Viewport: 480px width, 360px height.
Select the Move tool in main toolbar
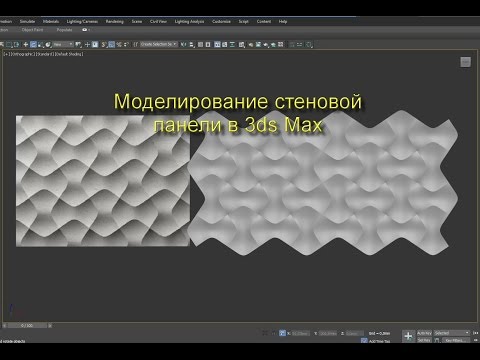[26, 44]
